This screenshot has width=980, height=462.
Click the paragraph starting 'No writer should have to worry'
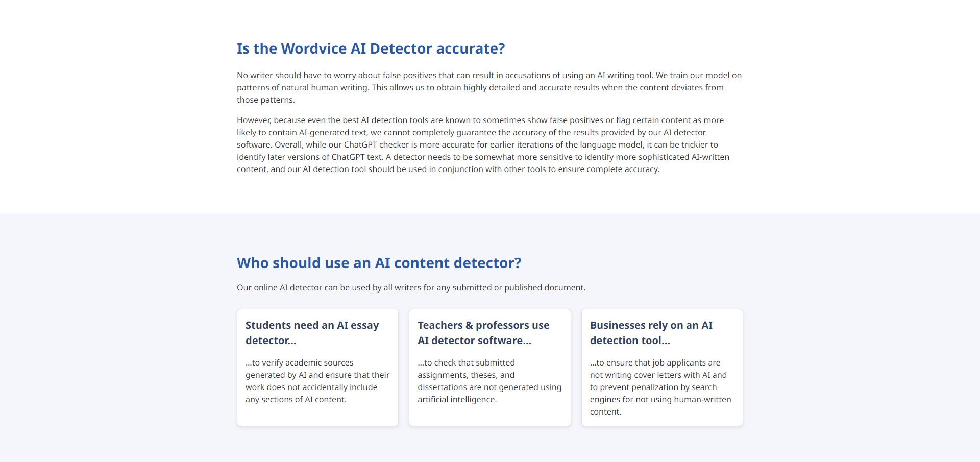click(x=489, y=87)
